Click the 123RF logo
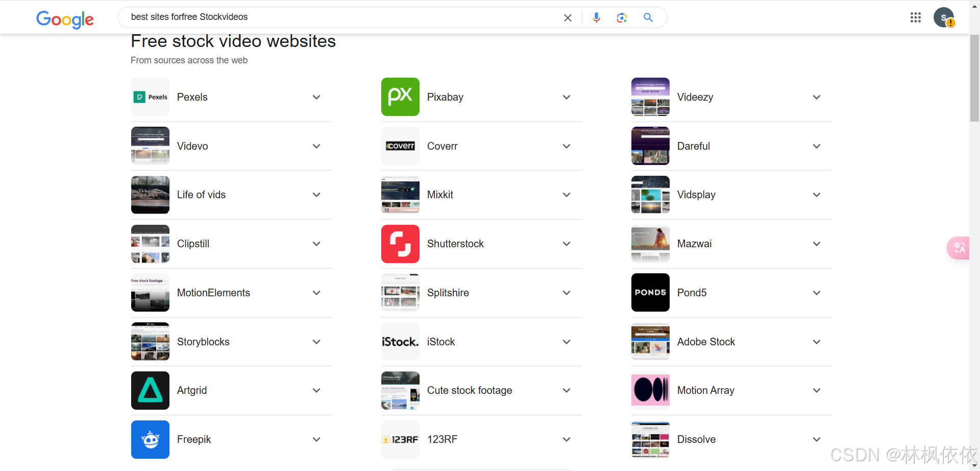The width and height of the screenshot is (980, 471). point(400,439)
